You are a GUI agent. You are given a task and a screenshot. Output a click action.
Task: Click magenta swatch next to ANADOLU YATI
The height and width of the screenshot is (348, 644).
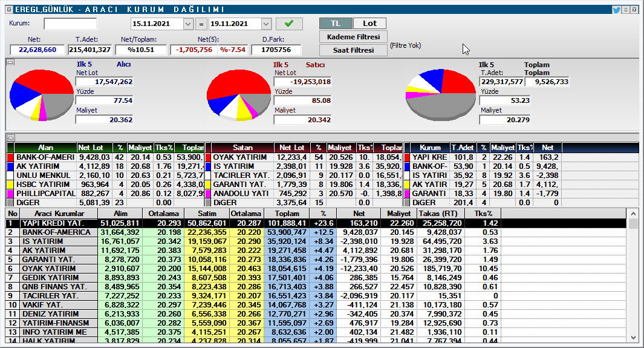click(x=208, y=194)
